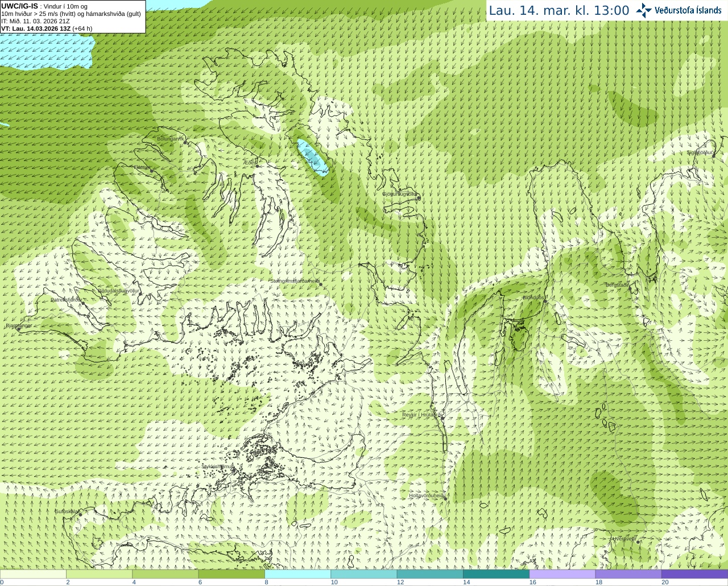Select the Siglufjörður station label

700,152
